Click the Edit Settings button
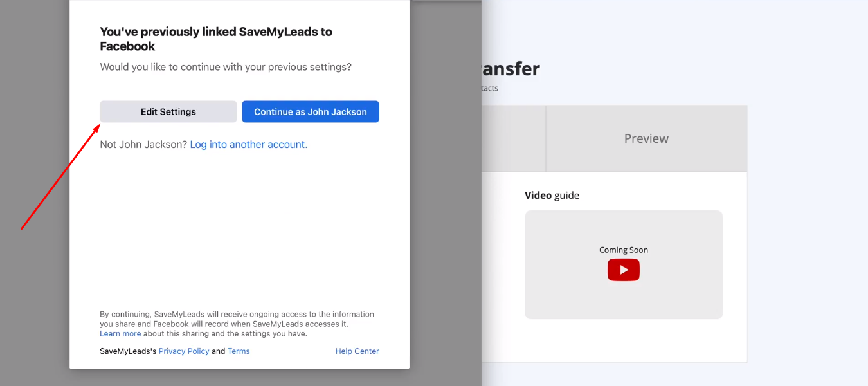Image resolution: width=868 pixels, height=386 pixels. 168,111
